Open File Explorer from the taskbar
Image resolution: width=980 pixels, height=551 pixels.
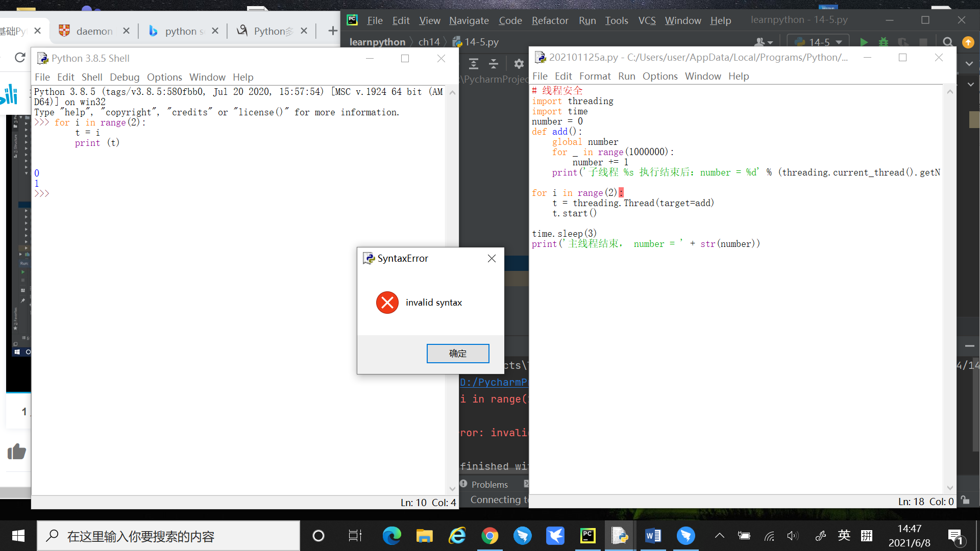pos(424,536)
